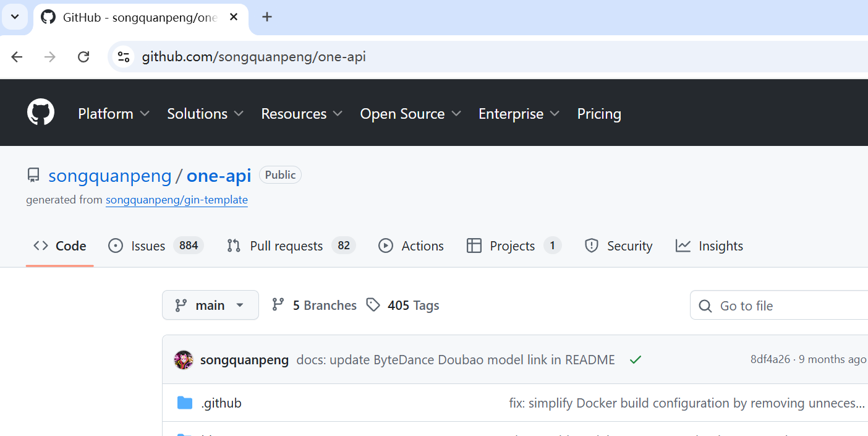The height and width of the screenshot is (436, 868).
Task: Expand the Open Source menu
Action: [411, 114]
